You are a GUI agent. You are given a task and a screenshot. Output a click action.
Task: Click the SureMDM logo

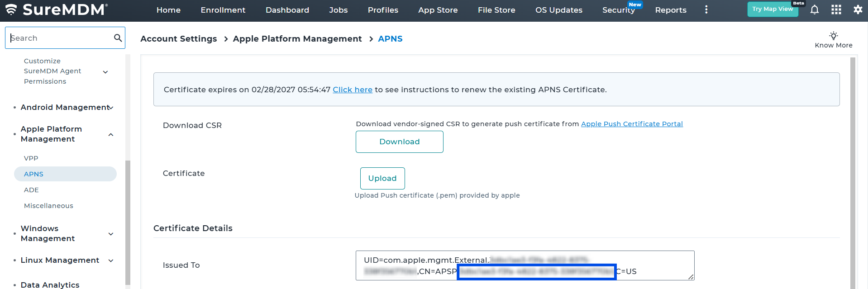tap(57, 9)
